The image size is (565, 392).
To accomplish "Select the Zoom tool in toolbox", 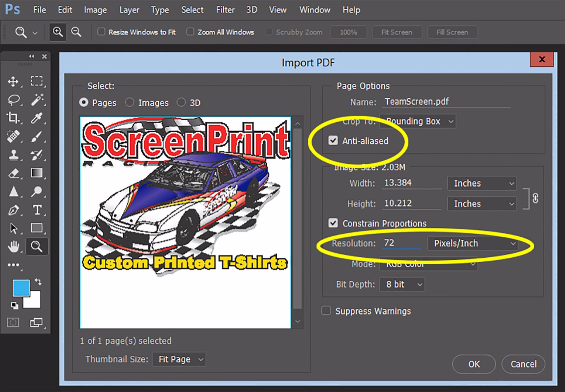I will tap(37, 246).
